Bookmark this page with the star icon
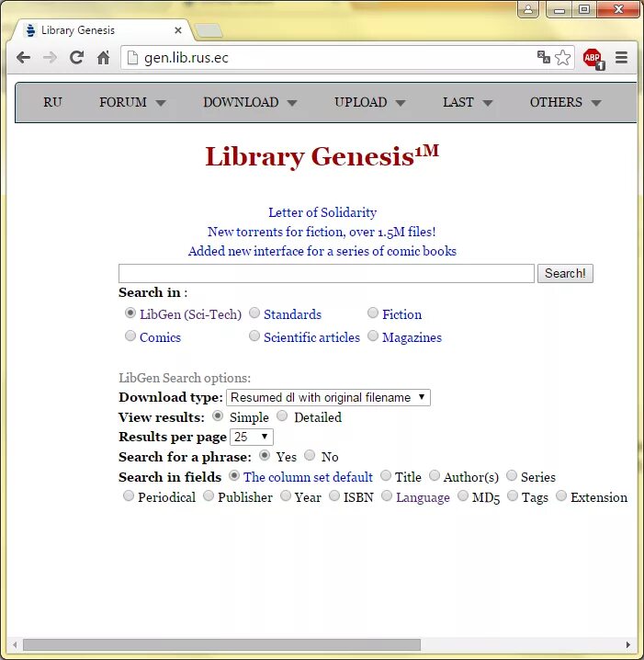The image size is (644, 660). click(x=562, y=57)
